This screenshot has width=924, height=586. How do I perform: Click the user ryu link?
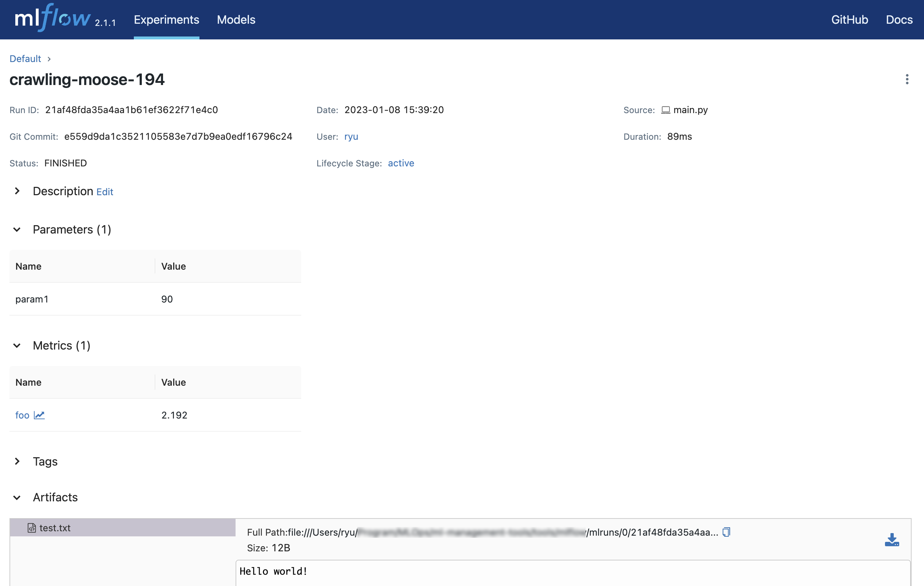351,137
